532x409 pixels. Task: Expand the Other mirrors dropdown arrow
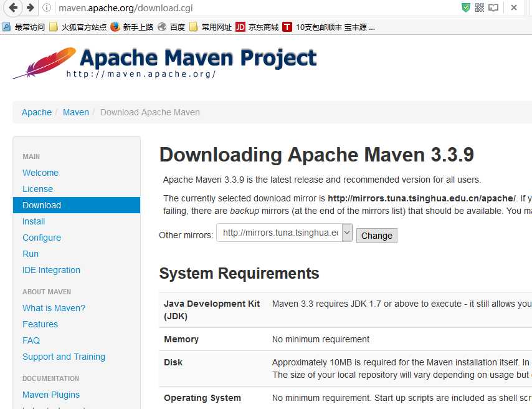pos(347,233)
